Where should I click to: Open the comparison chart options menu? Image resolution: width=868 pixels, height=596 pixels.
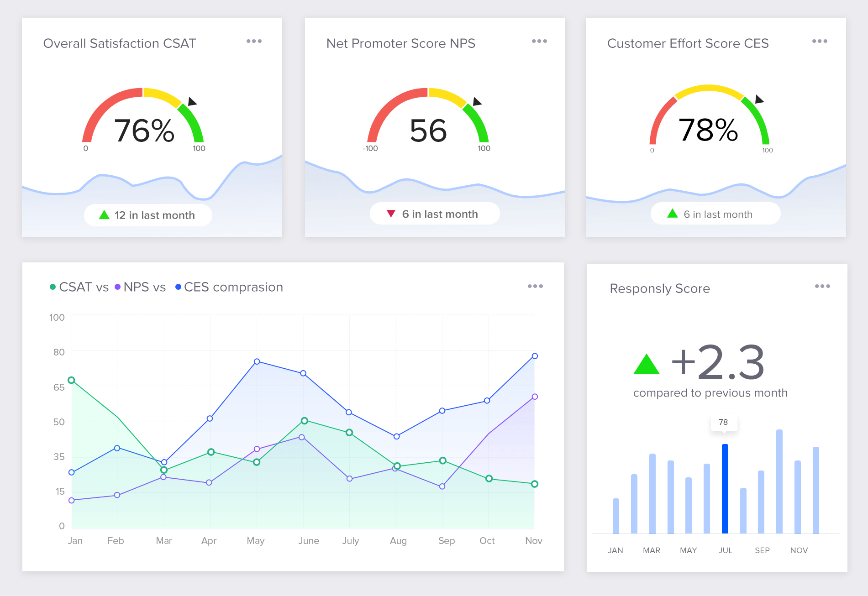click(x=536, y=286)
